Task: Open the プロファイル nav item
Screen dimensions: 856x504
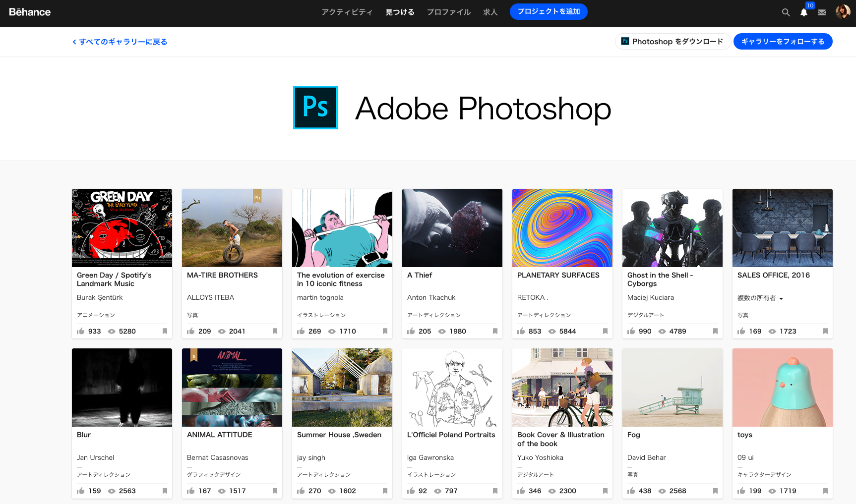Action: (x=449, y=12)
